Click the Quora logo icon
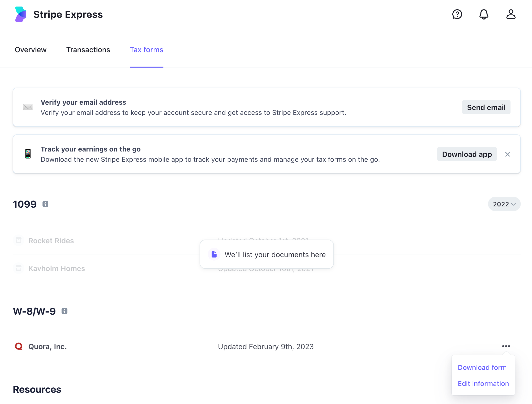The image size is (532, 404). 19,346
